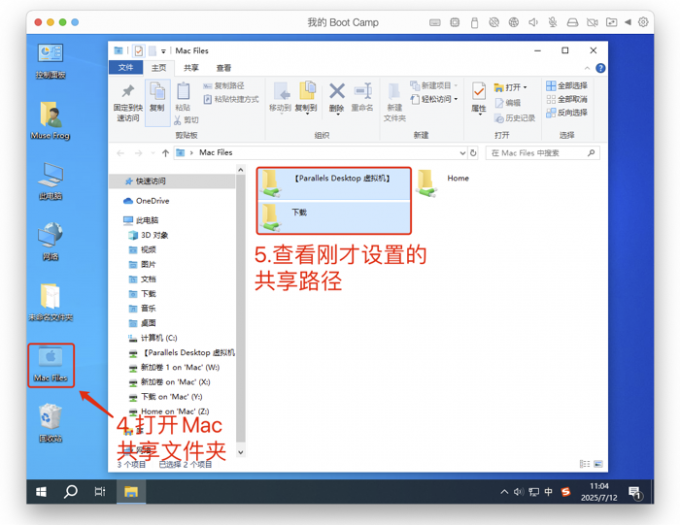Click the 复制到 ribbon button
Screen dimensions: 680x525
click(306, 97)
